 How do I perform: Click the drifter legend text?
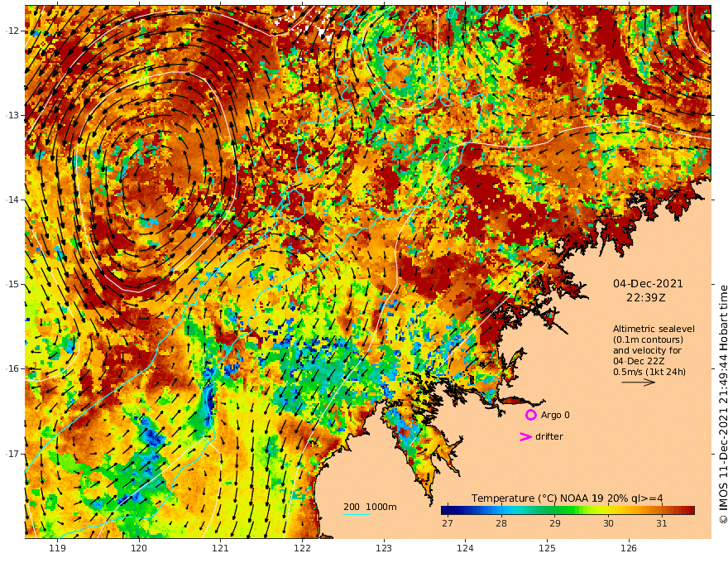548,436
